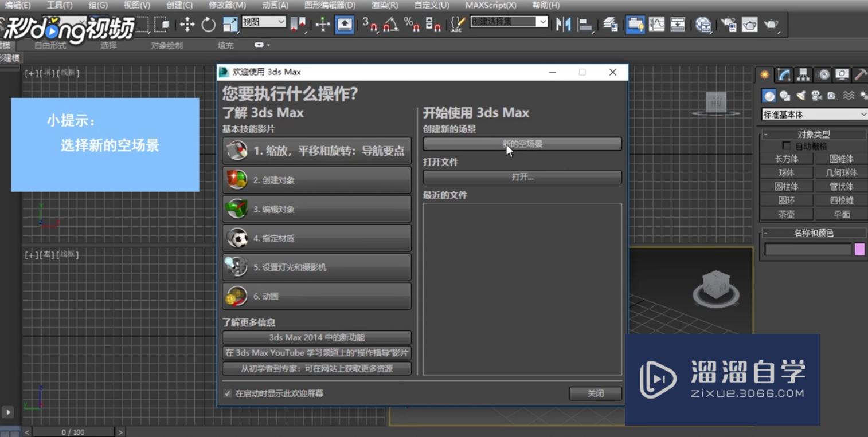Screen dimensions: 868x437
Task: Collapse the 名称和颜色 rollout
Action: tap(814, 233)
